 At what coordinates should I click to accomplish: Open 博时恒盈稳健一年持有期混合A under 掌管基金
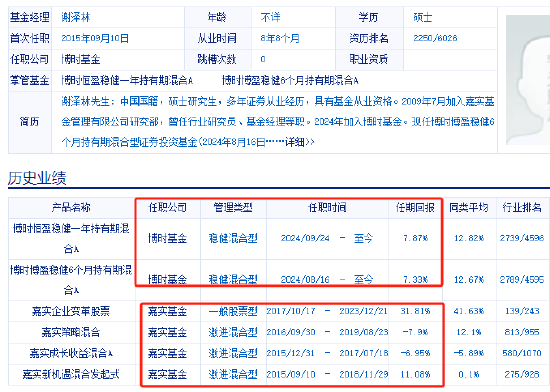click(x=127, y=81)
